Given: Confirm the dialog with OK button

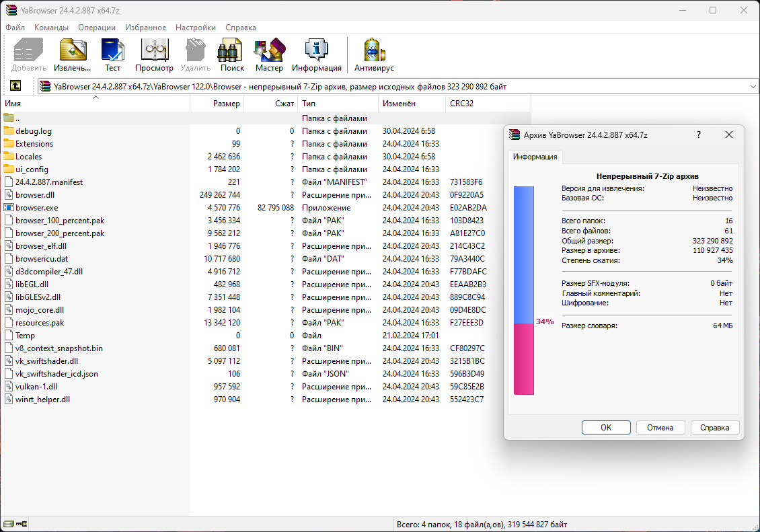Looking at the screenshot, I should [x=606, y=427].
